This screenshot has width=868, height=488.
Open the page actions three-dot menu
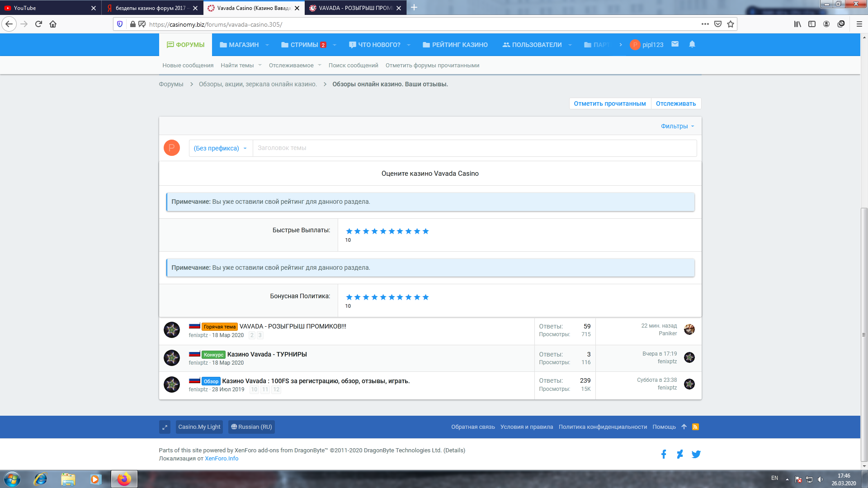(705, 24)
